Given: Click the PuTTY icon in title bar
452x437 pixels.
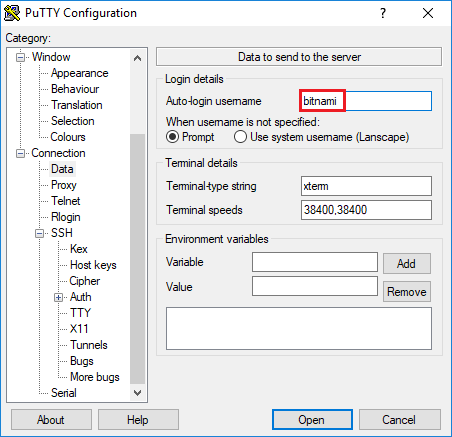Looking at the screenshot, I should click(x=12, y=13).
